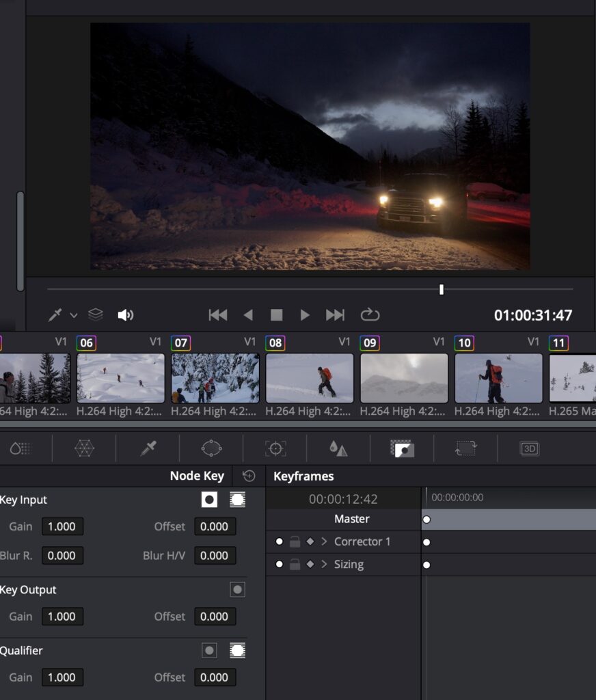Expand the Sizing keyframe track
The width and height of the screenshot is (596, 700).
[x=324, y=565]
